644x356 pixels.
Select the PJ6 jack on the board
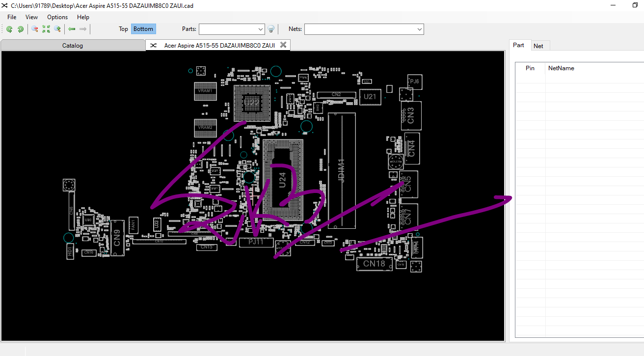(415, 82)
